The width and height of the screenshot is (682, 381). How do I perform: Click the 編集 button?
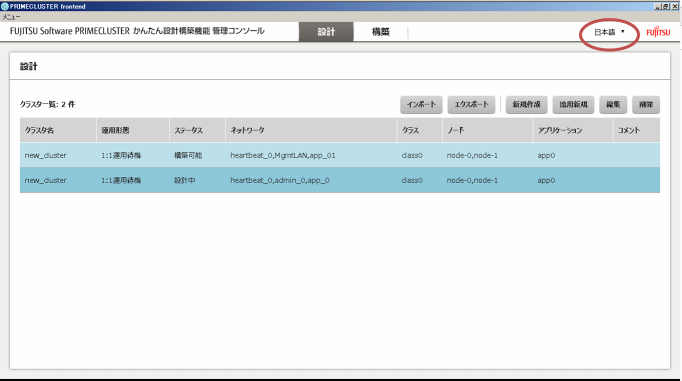pyautogui.click(x=613, y=104)
